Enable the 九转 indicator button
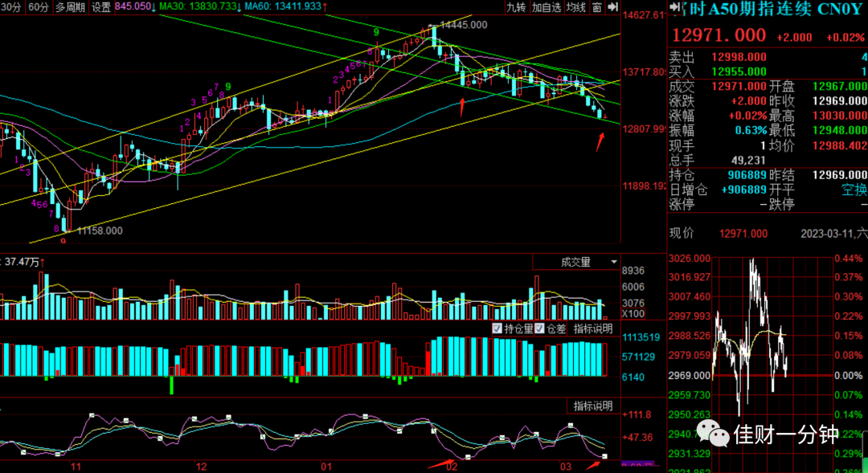Viewport: 868px width, 473px height. pyautogui.click(x=516, y=7)
